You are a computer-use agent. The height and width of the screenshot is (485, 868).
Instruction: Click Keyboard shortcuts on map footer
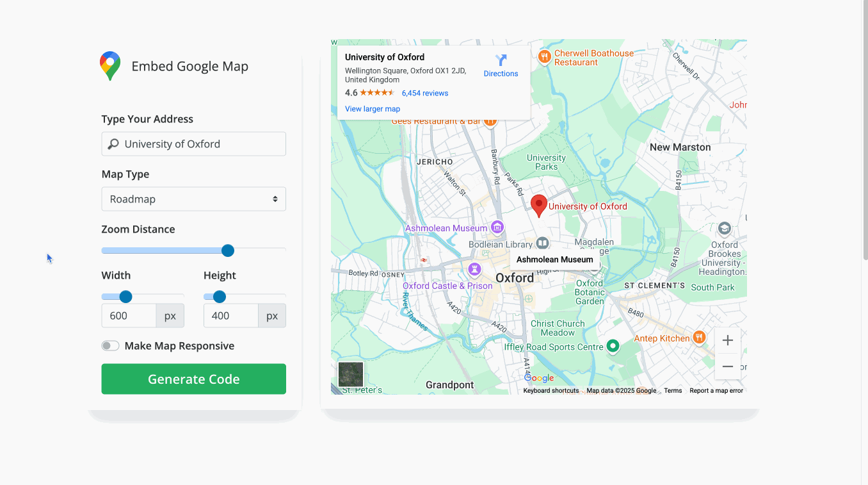551,391
